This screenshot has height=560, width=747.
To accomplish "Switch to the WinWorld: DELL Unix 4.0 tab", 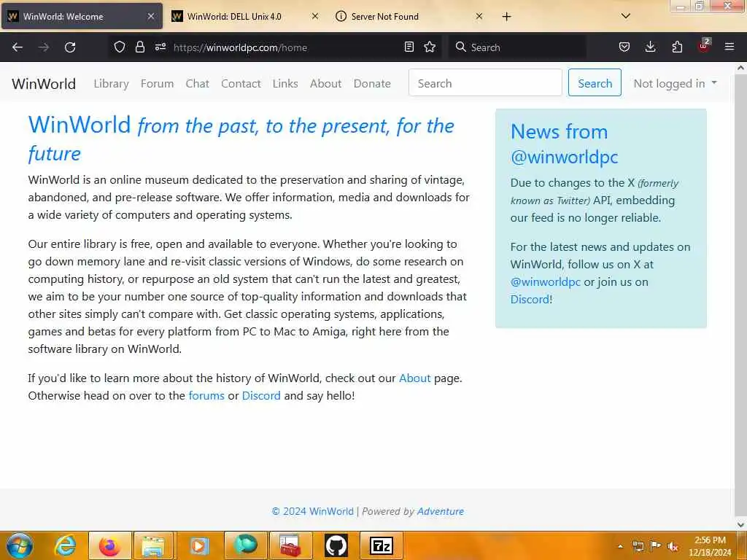I will coord(245,16).
